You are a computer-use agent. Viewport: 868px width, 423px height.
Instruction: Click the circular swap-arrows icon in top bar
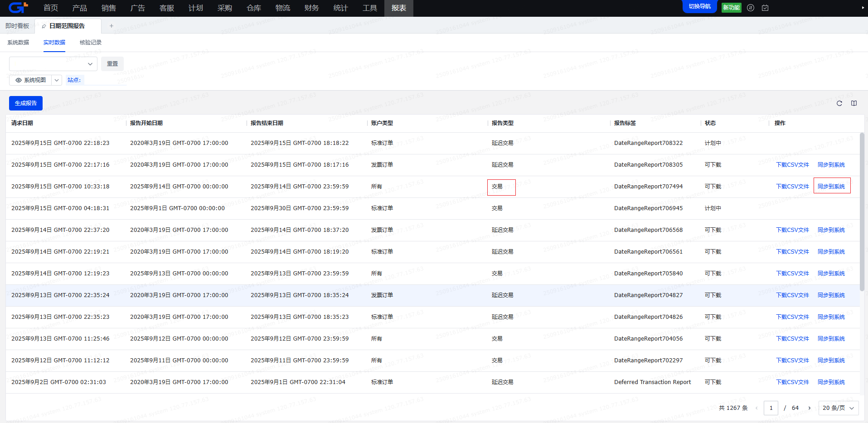(x=751, y=8)
